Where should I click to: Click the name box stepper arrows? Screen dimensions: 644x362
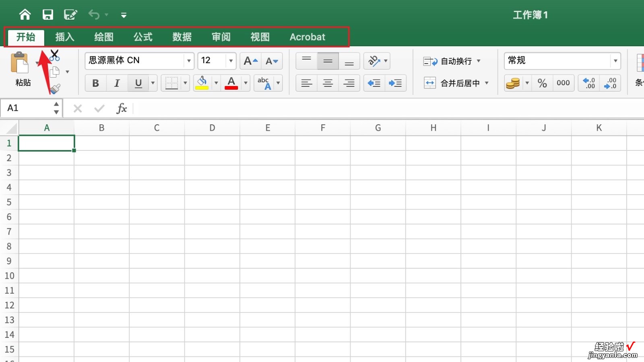(56, 108)
